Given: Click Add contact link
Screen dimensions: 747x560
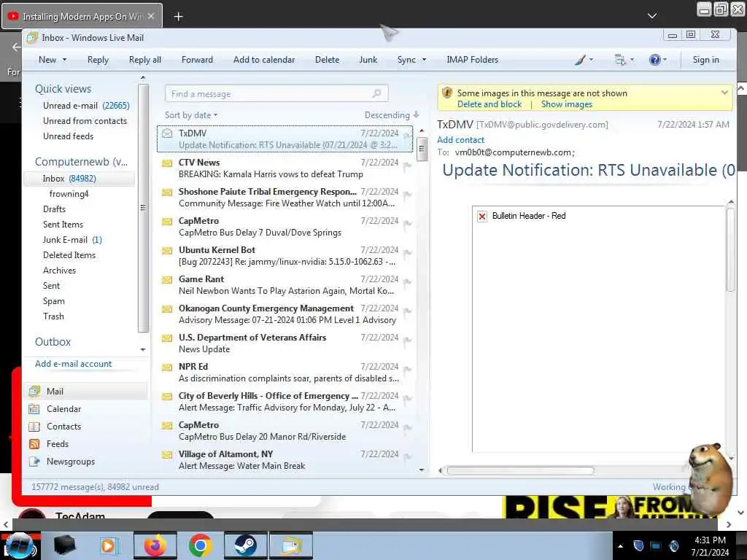Looking at the screenshot, I should (x=461, y=140).
